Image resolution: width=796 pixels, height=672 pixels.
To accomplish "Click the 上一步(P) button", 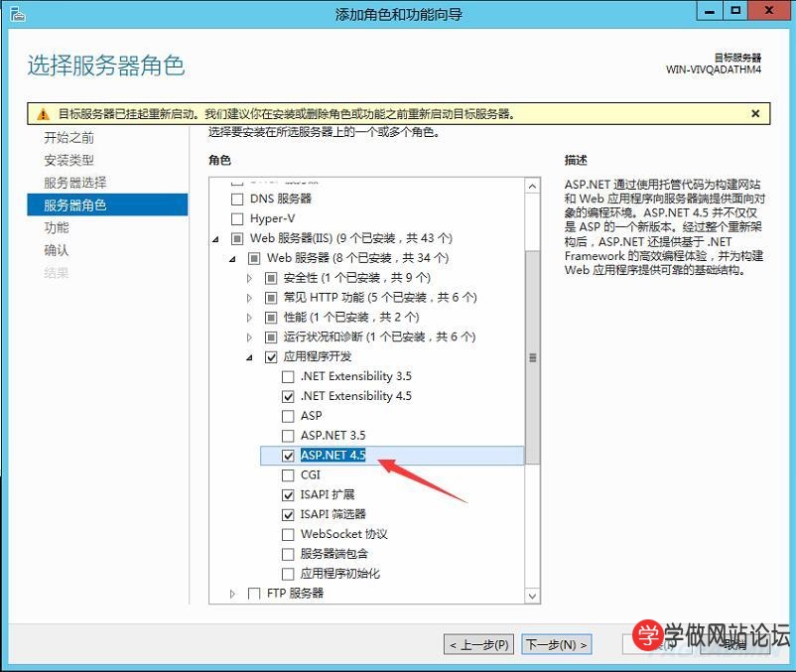I will point(479,644).
